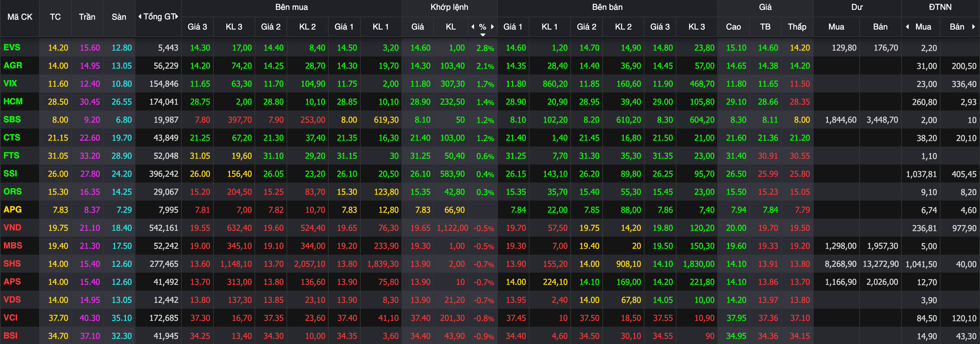Click the Khớp lệnh group header
The width and height of the screenshot is (980, 344).
click(449, 7)
